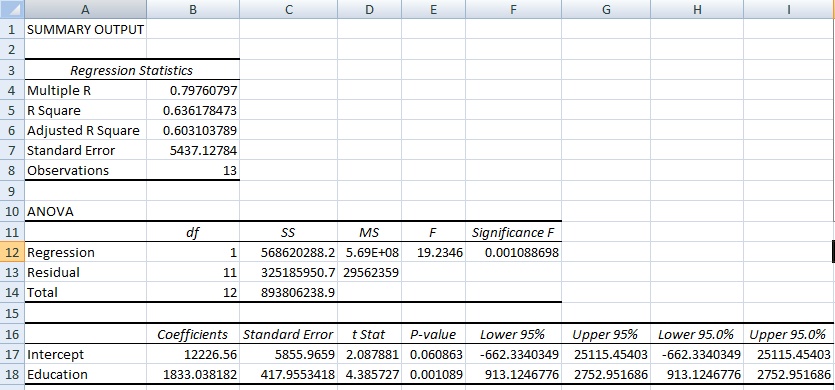Select column C header
This screenshot has width=835, height=390.
pyautogui.click(x=288, y=9)
